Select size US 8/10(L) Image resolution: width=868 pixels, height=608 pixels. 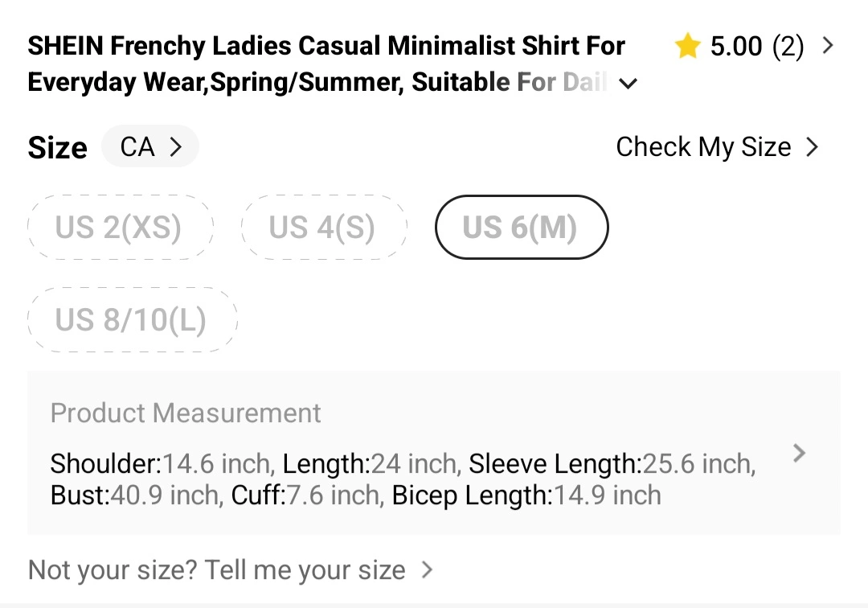click(133, 319)
